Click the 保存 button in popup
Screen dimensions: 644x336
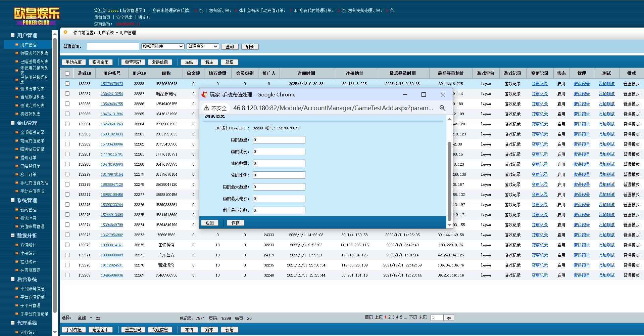point(236,223)
